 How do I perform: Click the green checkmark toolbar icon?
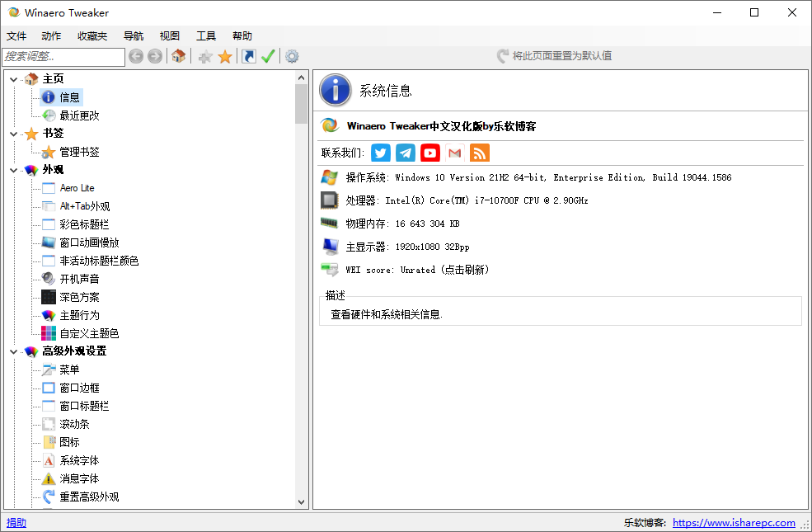click(x=268, y=56)
